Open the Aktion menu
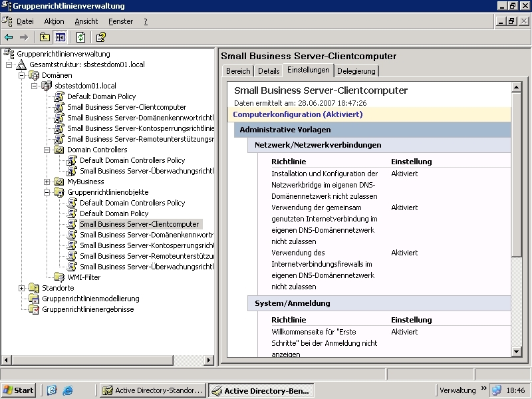This screenshot has width=532, height=399. (54, 21)
